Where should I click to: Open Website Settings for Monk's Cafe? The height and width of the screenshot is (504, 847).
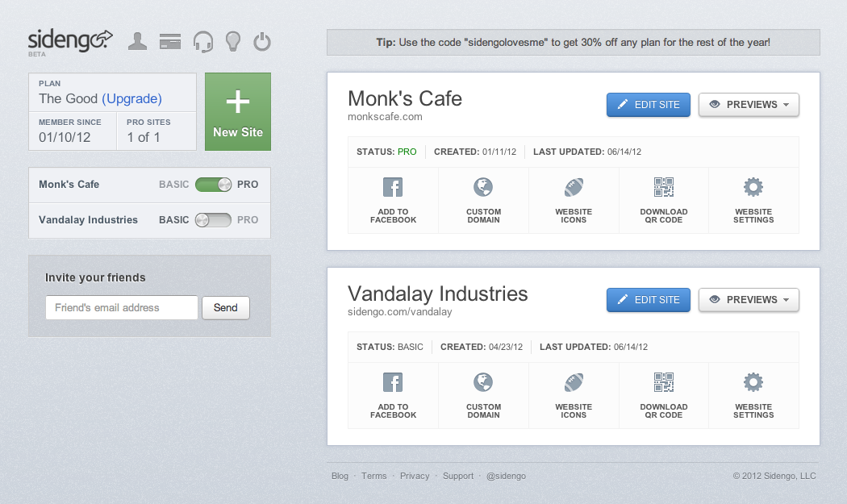pyautogui.click(x=753, y=200)
